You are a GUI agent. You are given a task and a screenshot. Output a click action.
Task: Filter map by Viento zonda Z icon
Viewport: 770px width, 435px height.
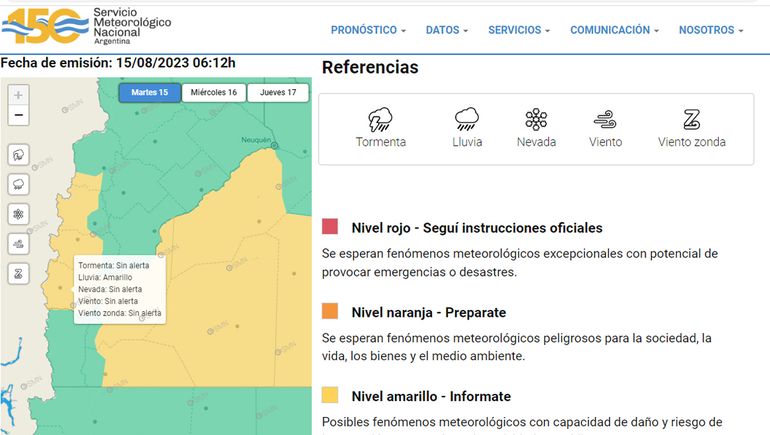[18, 273]
